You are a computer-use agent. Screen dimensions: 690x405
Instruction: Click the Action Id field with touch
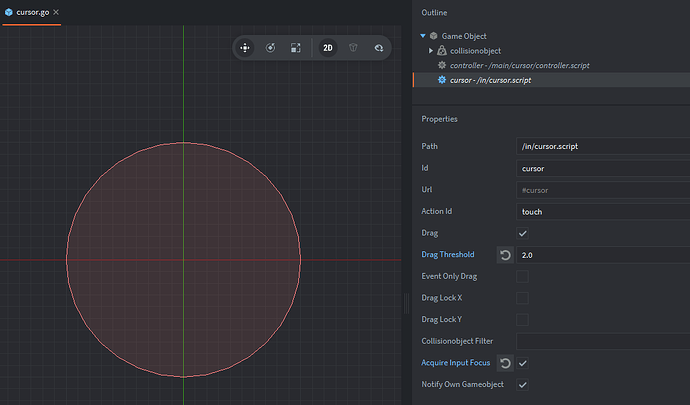click(x=603, y=212)
